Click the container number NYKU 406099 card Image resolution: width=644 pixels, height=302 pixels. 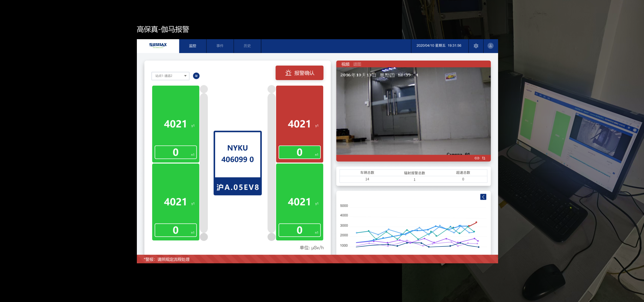click(x=237, y=154)
